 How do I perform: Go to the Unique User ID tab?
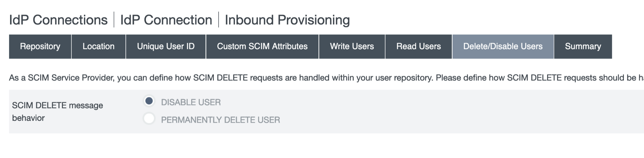[166, 47]
